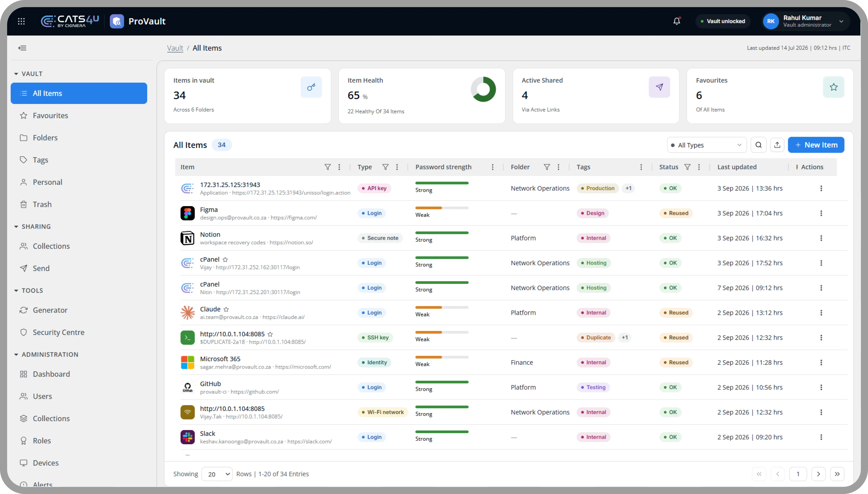Viewport: 868px width, 494px height.
Task: Click the Wi-Fi network type badge
Action: (x=382, y=412)
